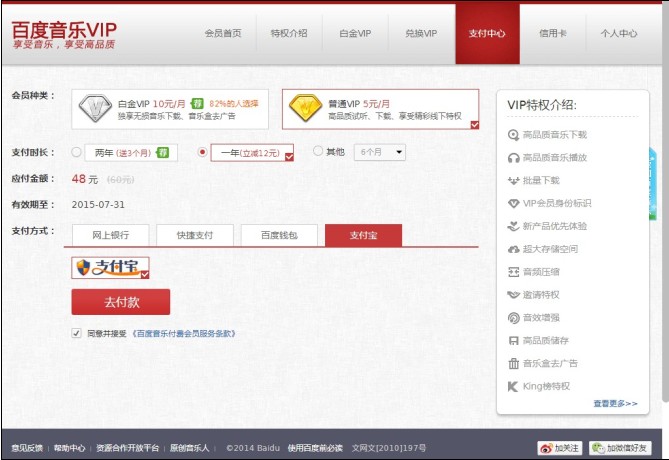Open the 百度音乐付费会员服务条款 link

click(x=183, y=334)
